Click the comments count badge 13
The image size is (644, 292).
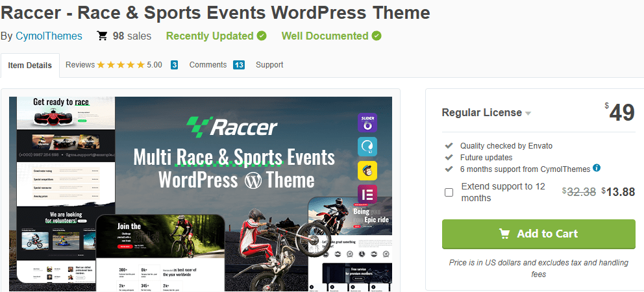pyautogui.click(x=239, y=65)
